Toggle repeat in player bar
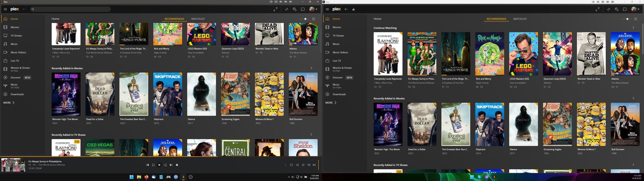Image resolution: width=644 pixels, height=181 pixels. pyautogui.click(x=291, y=165)
